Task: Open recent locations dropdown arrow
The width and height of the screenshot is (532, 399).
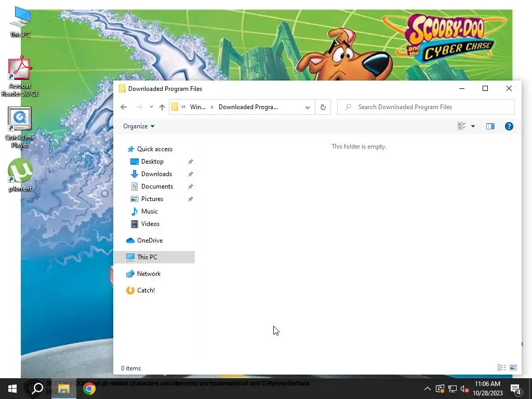Action: [151, 107]
